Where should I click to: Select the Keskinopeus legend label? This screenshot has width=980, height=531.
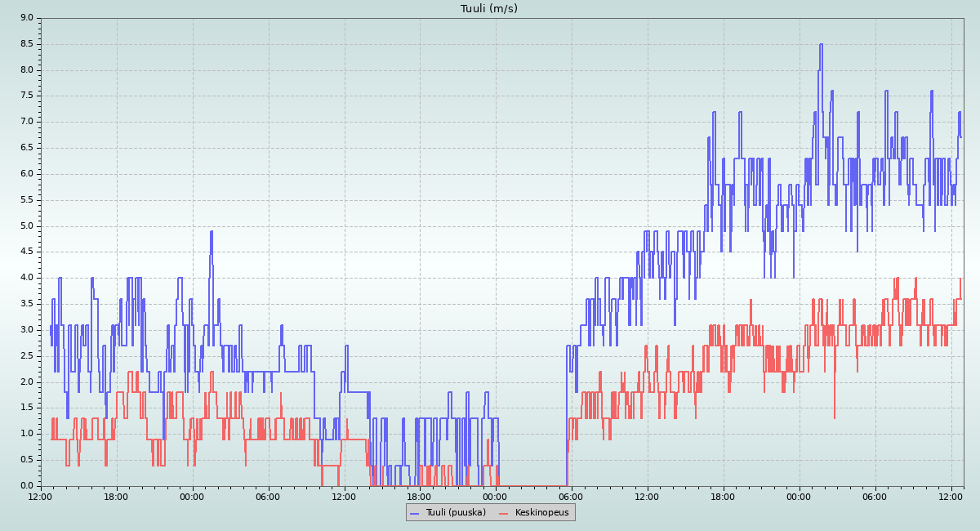pos(539,512)
